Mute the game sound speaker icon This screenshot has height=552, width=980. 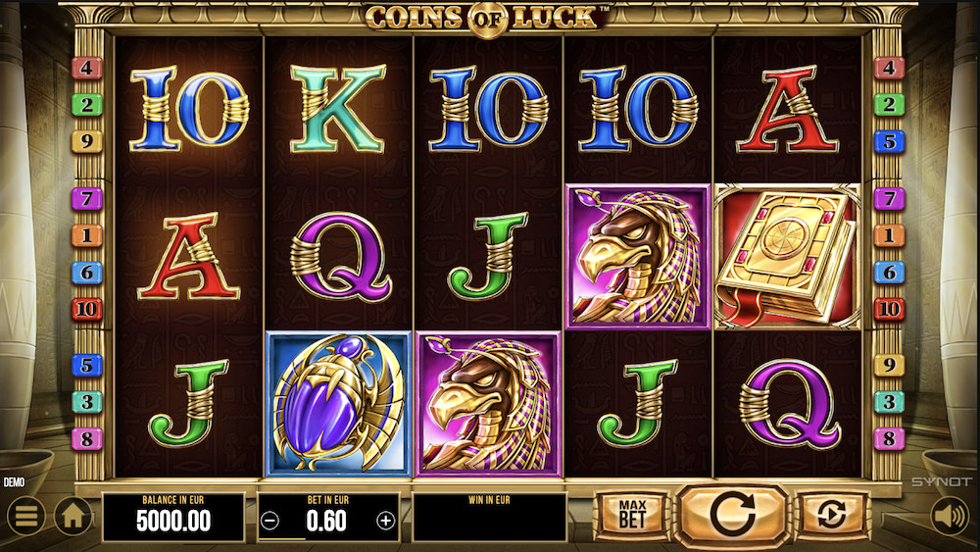949,516
